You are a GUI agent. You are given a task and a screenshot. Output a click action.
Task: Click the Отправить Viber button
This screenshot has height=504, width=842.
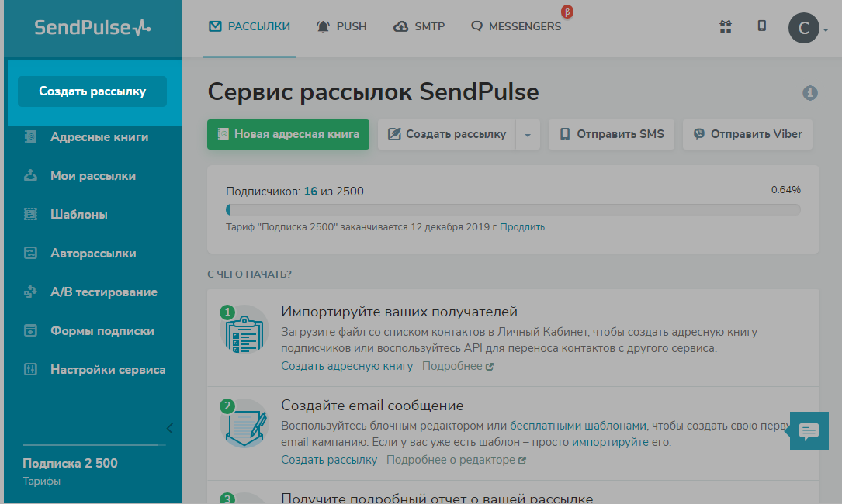747,134
